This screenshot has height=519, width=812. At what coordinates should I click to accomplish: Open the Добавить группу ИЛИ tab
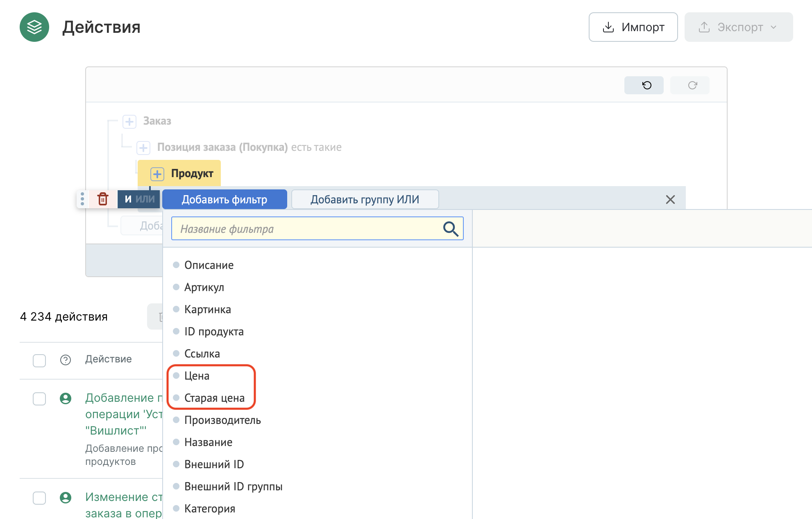tap(365, 200)
